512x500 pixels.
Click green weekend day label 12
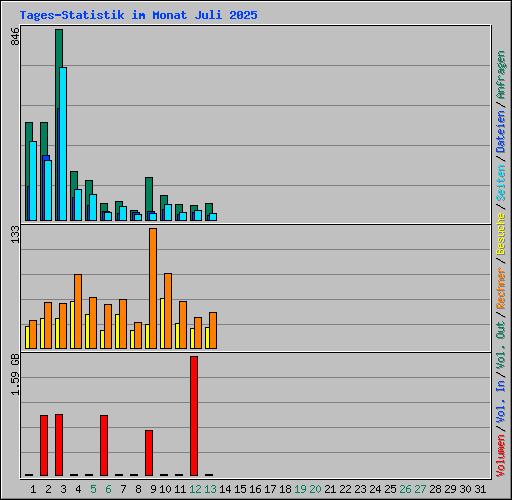195,489
